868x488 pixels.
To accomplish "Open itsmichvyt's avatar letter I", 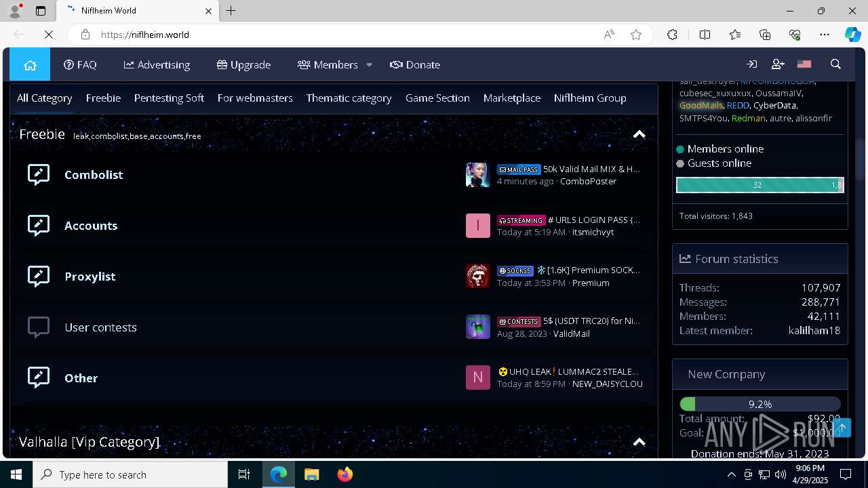I will point(477,226).
